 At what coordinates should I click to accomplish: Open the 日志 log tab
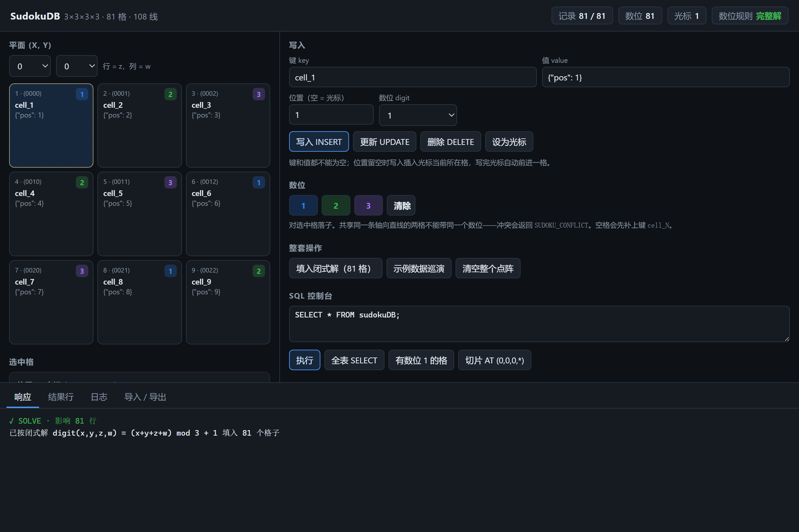99,397
